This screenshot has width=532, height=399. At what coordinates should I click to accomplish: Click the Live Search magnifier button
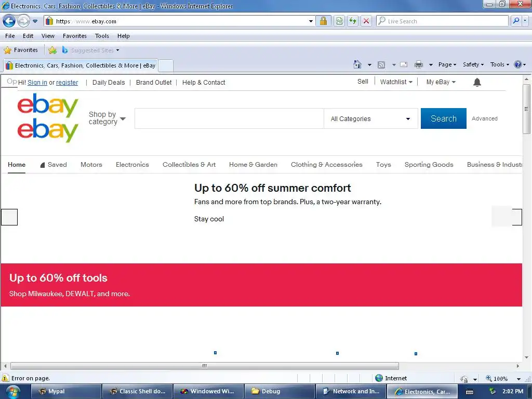pos(516,21)
